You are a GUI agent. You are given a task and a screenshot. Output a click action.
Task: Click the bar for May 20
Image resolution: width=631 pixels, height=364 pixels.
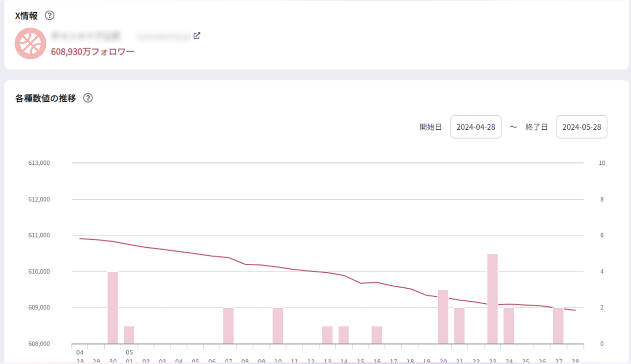[443, 317]
